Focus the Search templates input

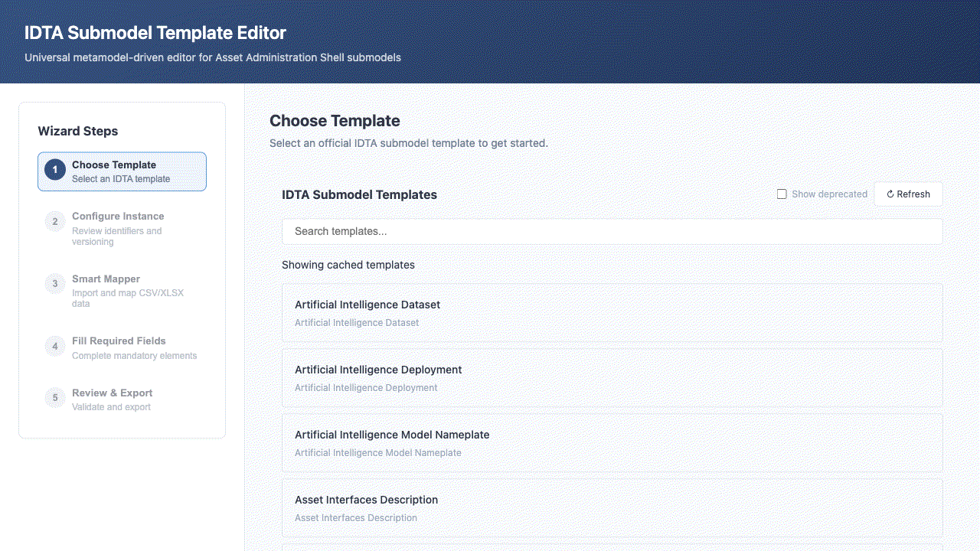point(612,231)
